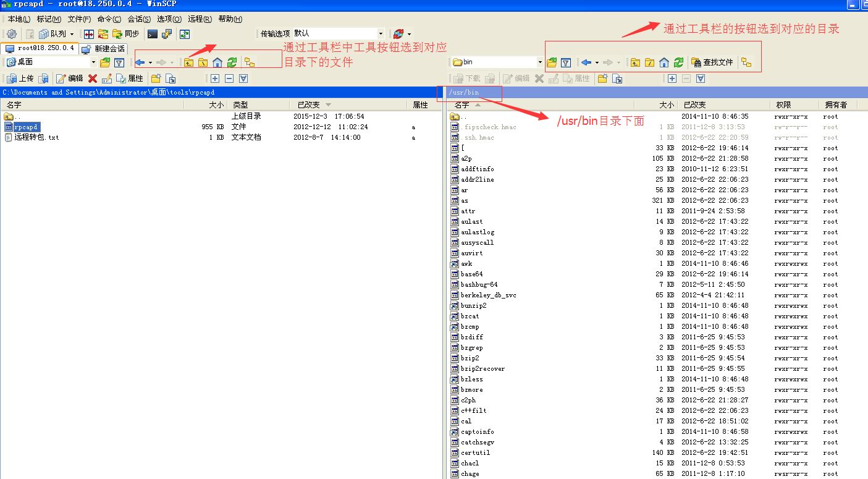Image resolution: width=868 pixels, height=479 pixels.
Task: Go back in the local panel history
Action: (x=140, y=62)
